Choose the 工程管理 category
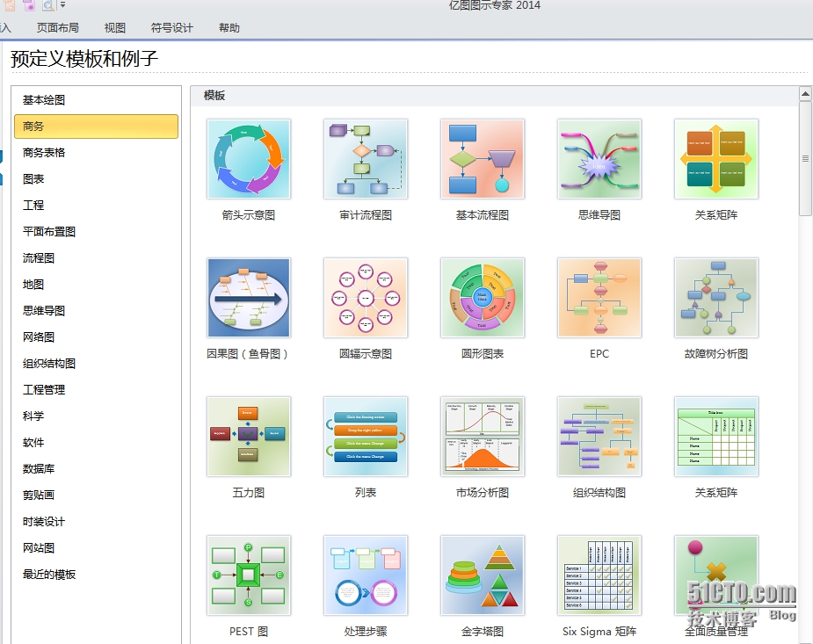The height and width of the screenshot is (644, 813). click(x=97, y=389)
